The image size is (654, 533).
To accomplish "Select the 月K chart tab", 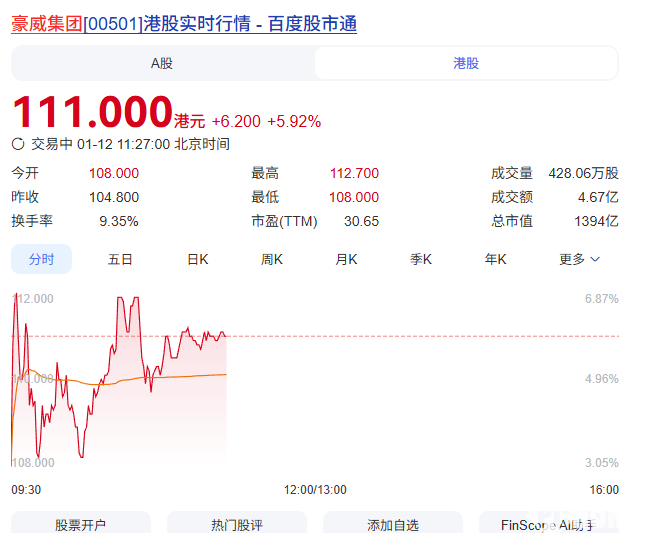I will click(346, 259).
